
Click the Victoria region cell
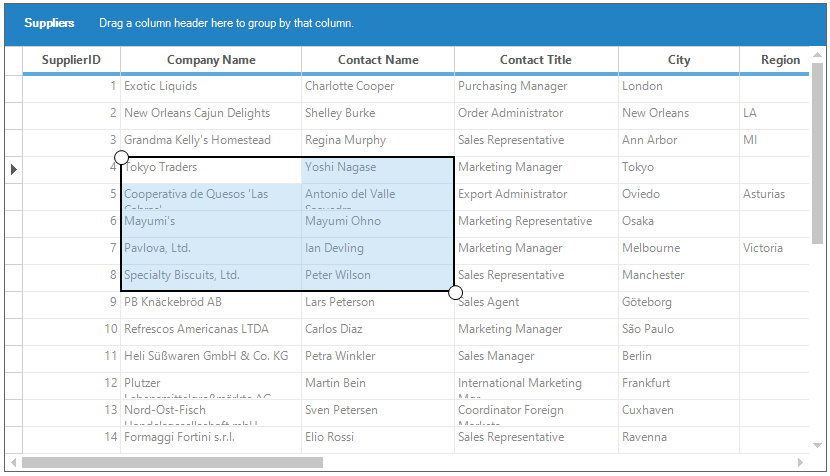[764, 248]
